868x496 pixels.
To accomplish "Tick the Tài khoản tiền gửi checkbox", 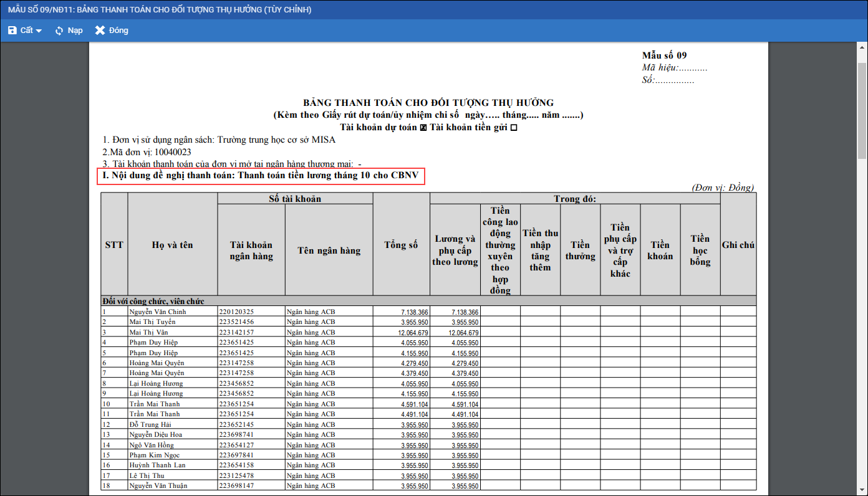I will (514, 128).
